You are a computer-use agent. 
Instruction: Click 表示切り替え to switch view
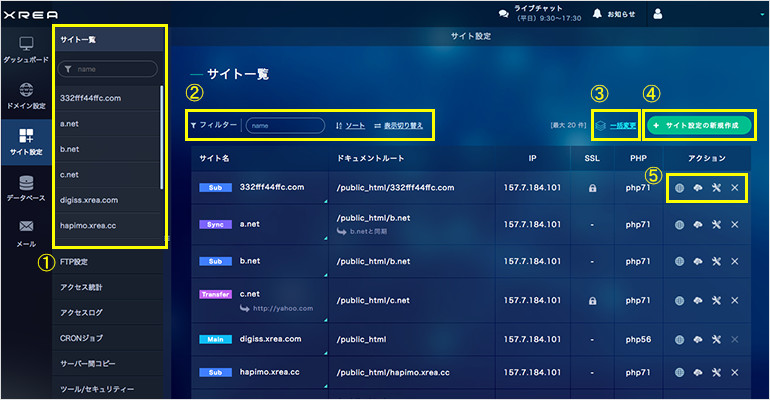[x=397, y=126]
